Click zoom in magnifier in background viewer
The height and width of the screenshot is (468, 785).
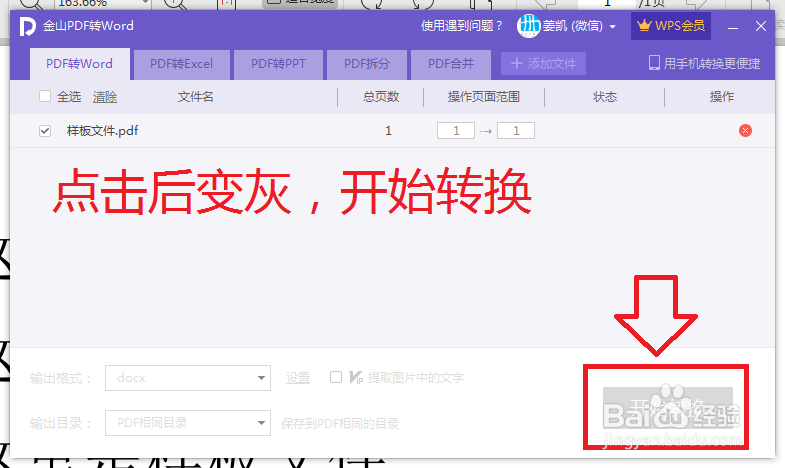pos(175,4)
